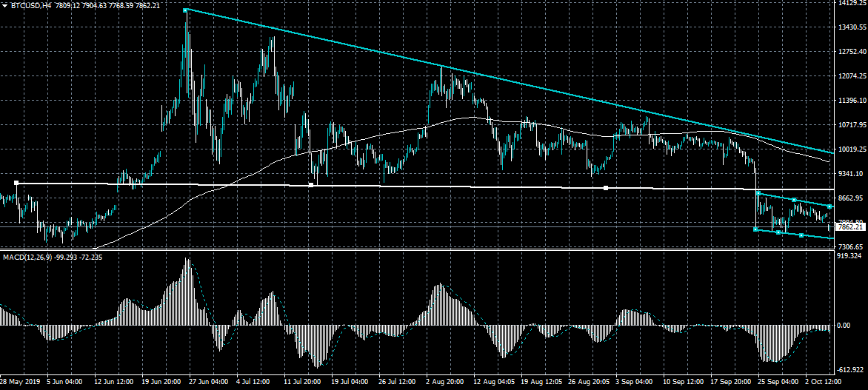868x390 pixels.
Task: Click time axis label 27 Jun 04:00
Action: 208,382
